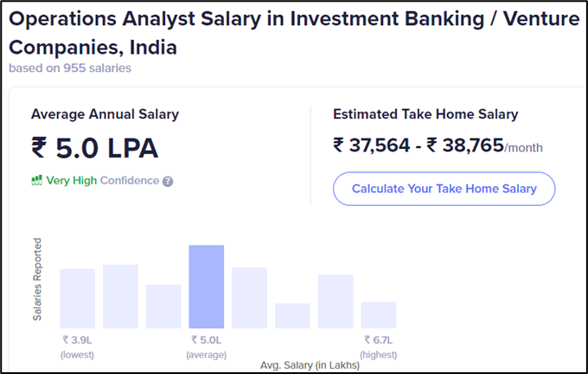The width and height of the screenshot is (588, 374).
Task: Click the ₹ 3.9L lowest axis label
Action: point(77,347)
